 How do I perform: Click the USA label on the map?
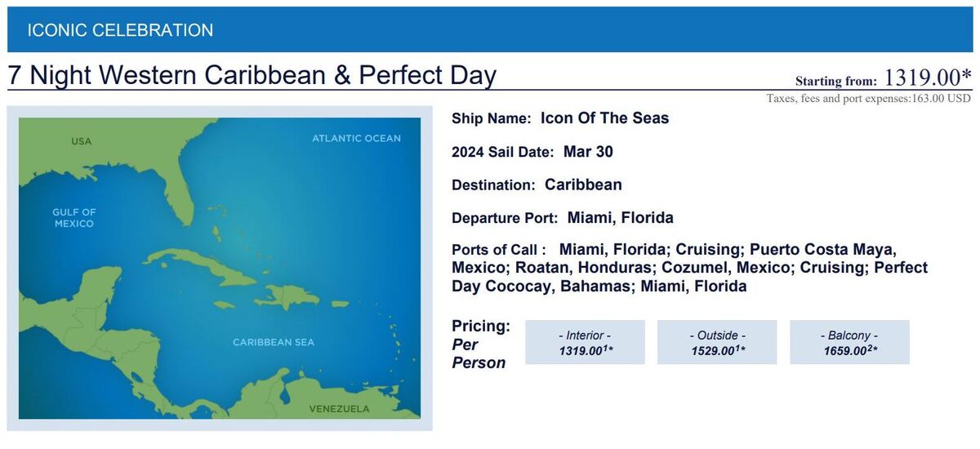(x=82, y=141)
